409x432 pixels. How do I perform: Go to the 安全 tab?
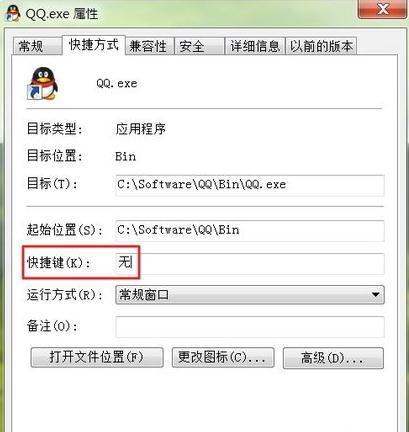[x=199, y=46]
